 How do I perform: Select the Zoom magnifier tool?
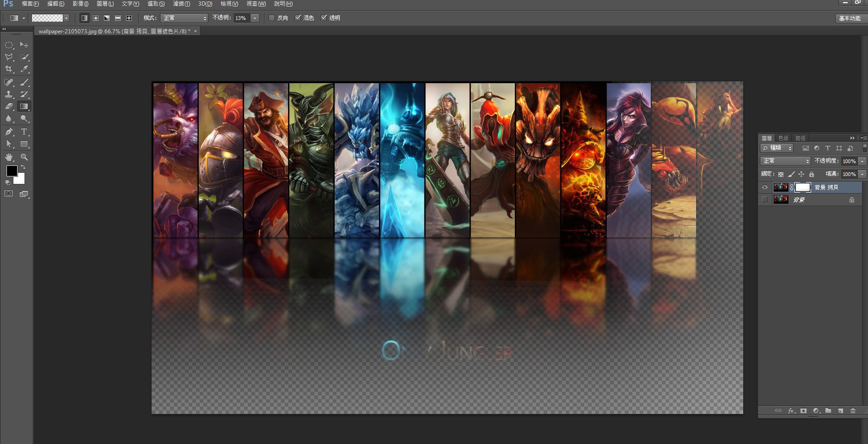click(24, 157)
